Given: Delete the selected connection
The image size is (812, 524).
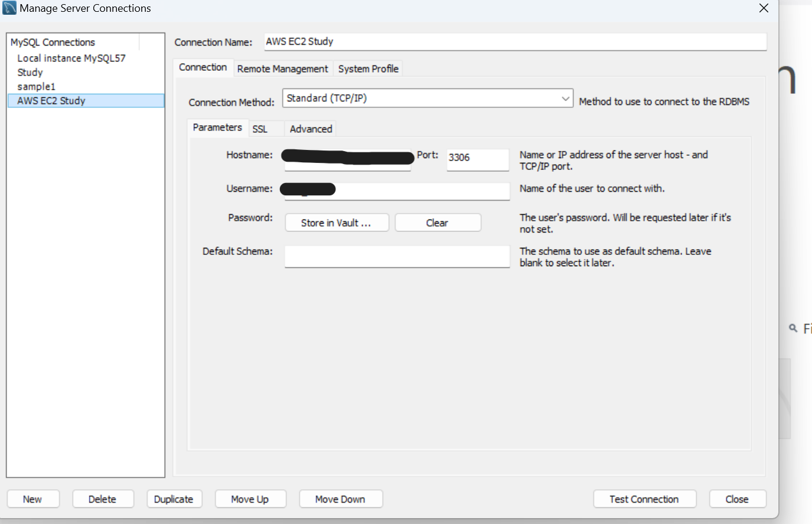Looking at the screenshot, I should pos(103,499).
